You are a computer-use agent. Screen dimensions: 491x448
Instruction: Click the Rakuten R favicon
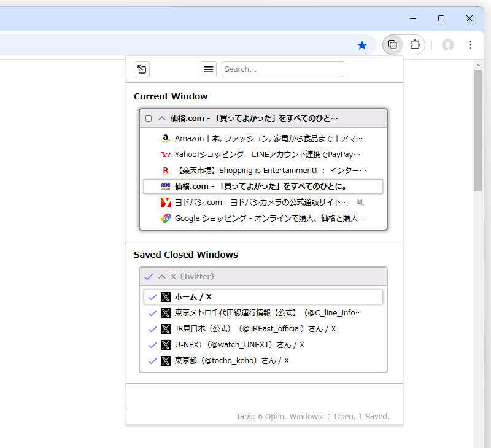click(x=166, y=171)
